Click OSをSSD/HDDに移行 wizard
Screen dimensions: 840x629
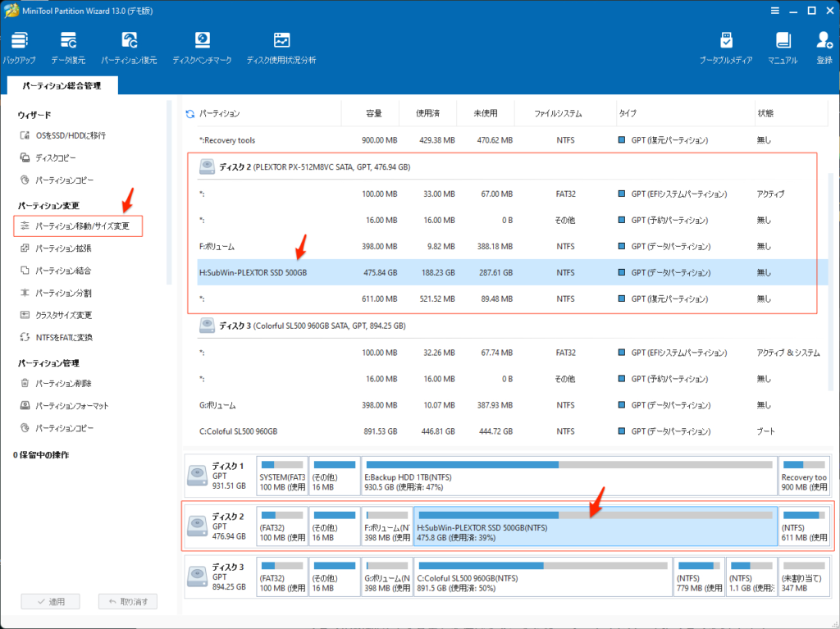pyautogui.click(x=70, y=135)
